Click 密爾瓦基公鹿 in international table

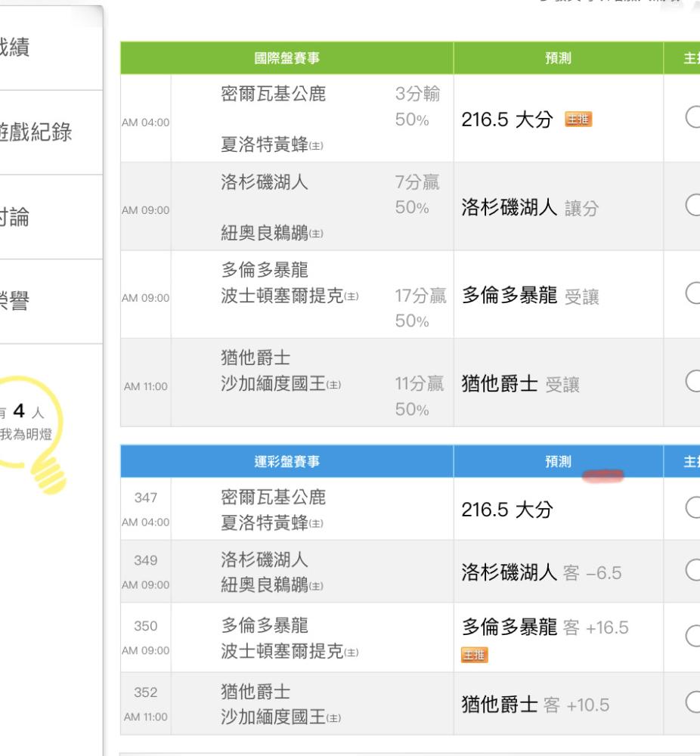coord(274,94)
